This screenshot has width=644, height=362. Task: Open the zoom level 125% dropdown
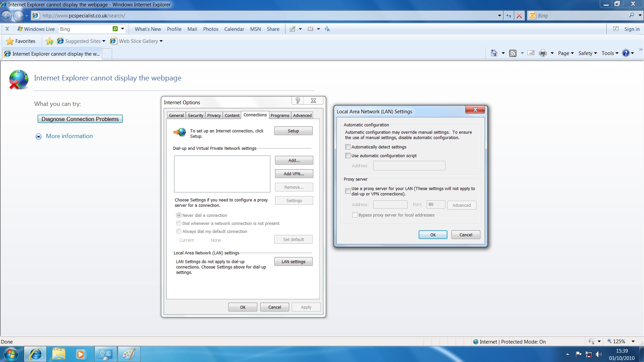633,342
